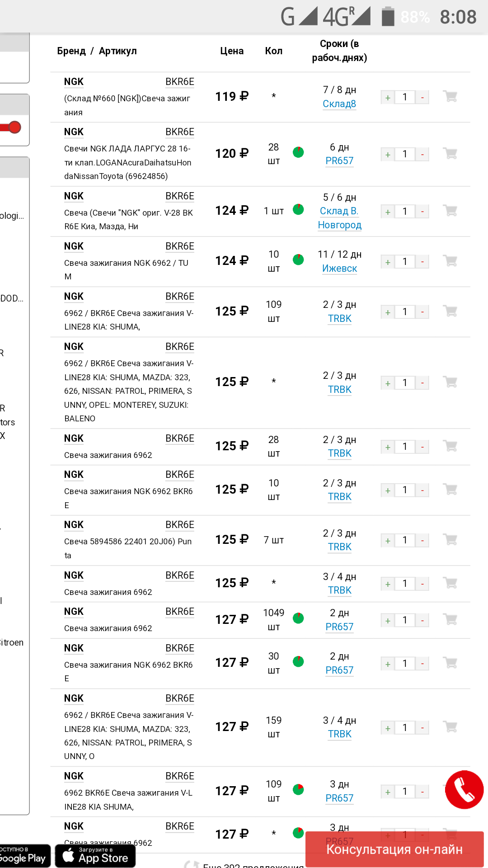
Task: Open TRBK link in the 127 ₽ 159 шт row
Action: tap(339, 734)
